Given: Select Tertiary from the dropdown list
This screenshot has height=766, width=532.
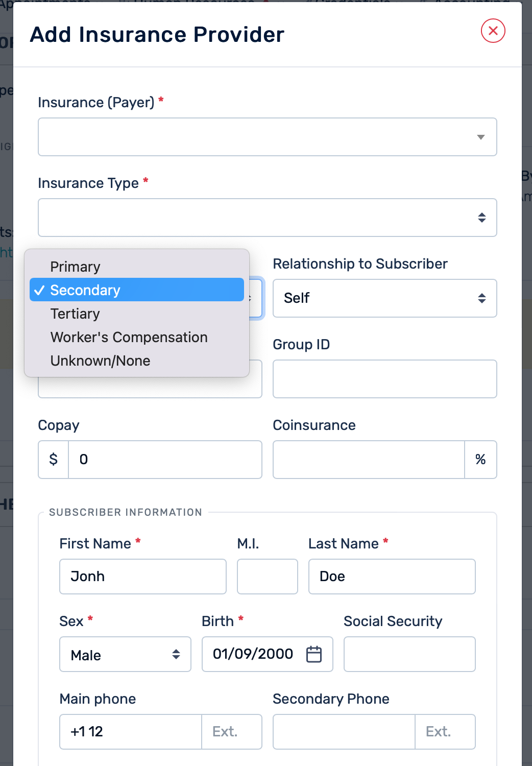Looking at the screenshot, I should tap(75, 314).
